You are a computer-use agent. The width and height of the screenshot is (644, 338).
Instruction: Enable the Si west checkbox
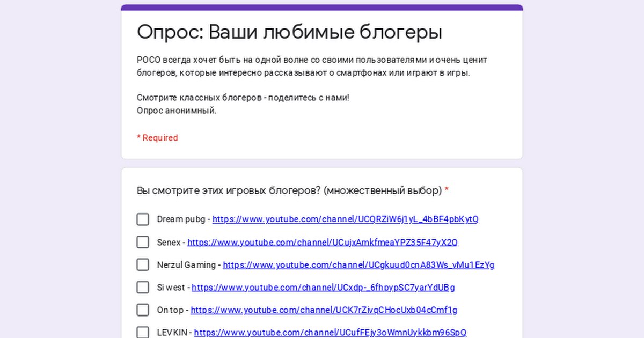[143, 288]
